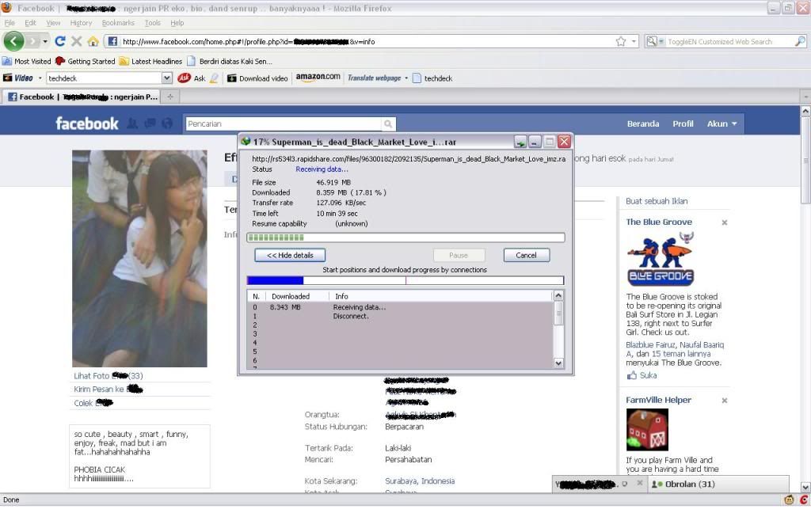Open the address bar history dropdown
The width and height of the screenshot is (811, 532).
(634, 41)
